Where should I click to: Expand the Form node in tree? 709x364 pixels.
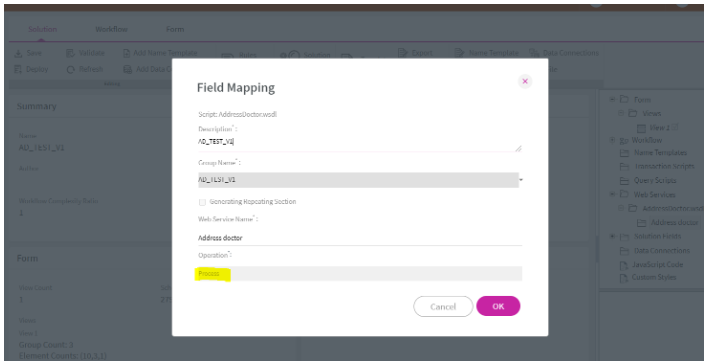612,99
